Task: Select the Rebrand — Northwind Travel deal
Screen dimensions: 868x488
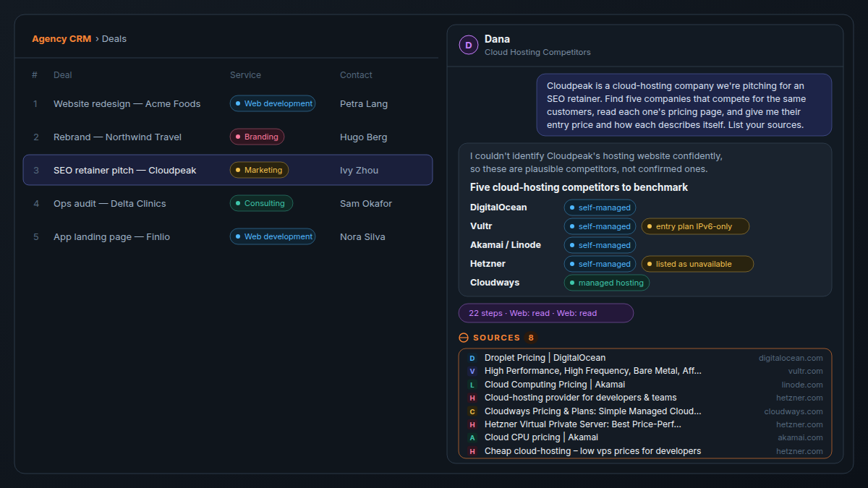Action: 228,137
